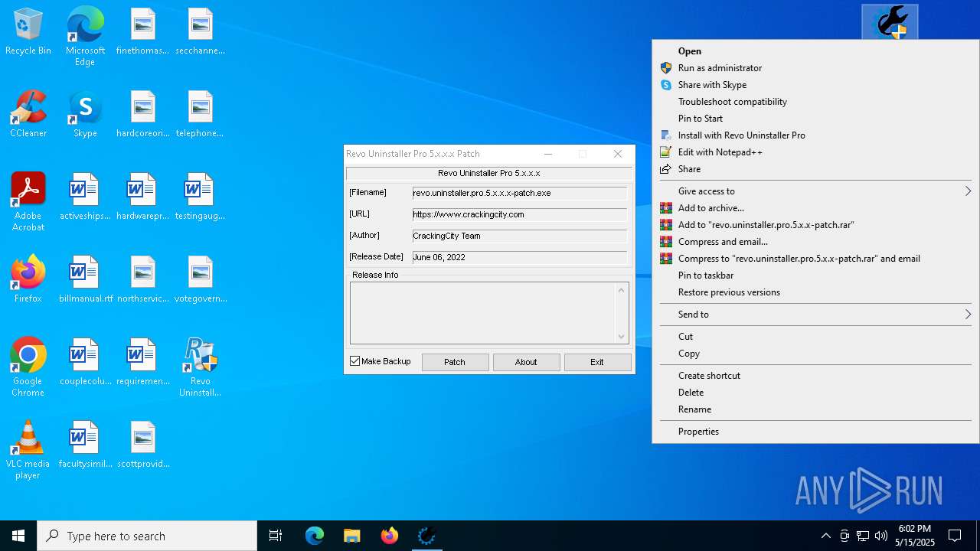Viewport: 980px width, 551px height.
Task: Select Adobe Acrobat desktop icon
Action: click(x=28, y=202)
